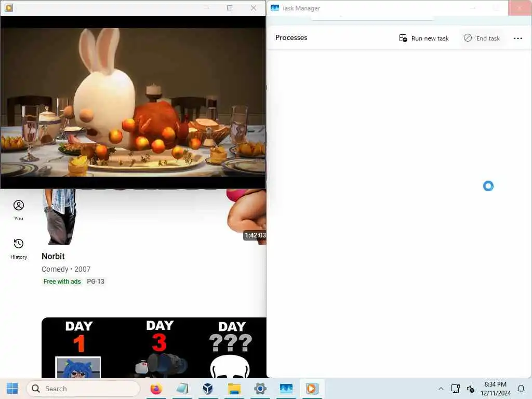This screenshot has width=532, height=399.
Task: Open the notepad-style app on the taskbar
Action: pyautogui.click(x=182, y=389)
